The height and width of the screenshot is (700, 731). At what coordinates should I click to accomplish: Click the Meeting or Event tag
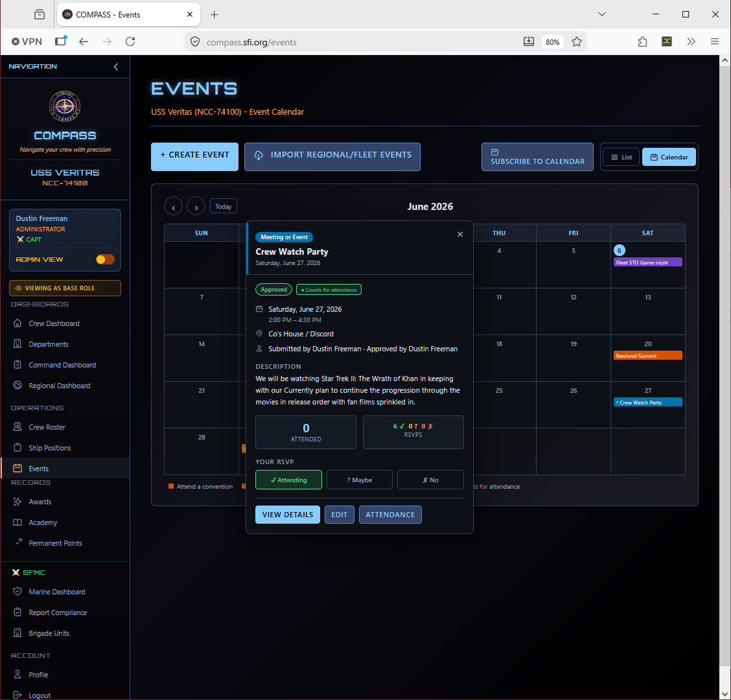284,237
